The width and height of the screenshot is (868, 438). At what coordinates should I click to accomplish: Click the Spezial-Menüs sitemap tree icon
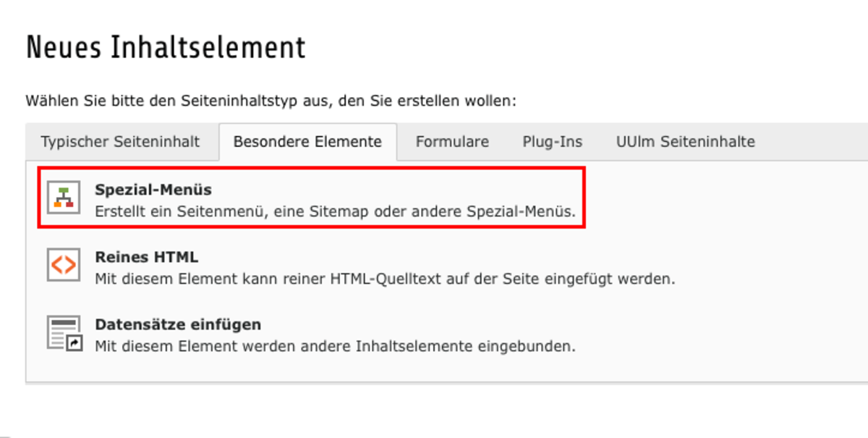click(64, 198)
